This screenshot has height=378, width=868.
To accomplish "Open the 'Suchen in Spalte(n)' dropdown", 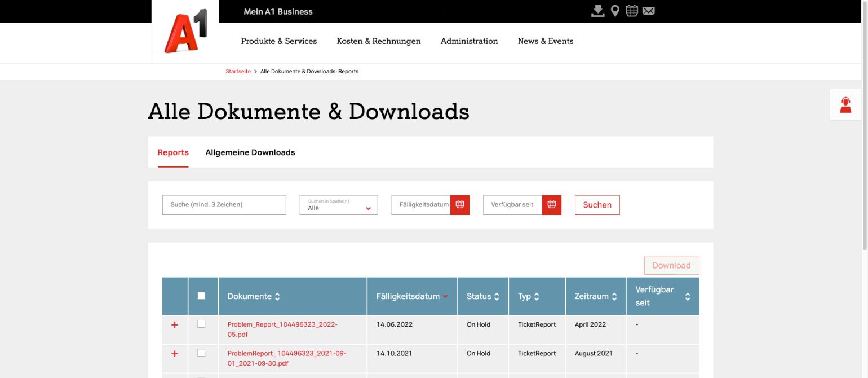I will [338, 205].
